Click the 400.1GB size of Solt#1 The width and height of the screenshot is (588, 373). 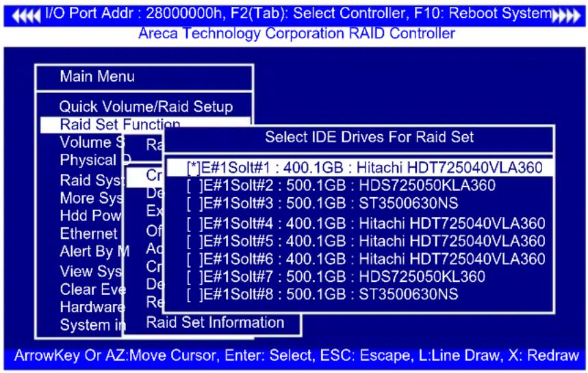(x=313, y=168)
